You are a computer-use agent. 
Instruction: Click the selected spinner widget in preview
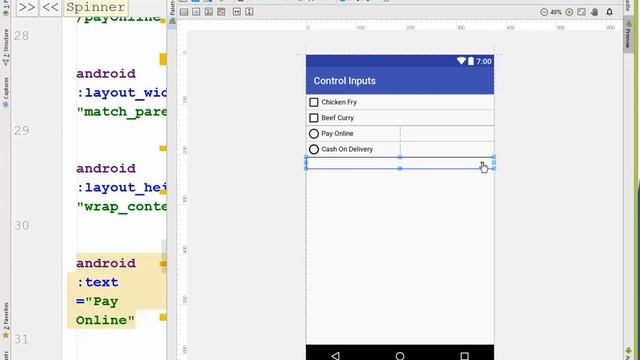[400, 163]
